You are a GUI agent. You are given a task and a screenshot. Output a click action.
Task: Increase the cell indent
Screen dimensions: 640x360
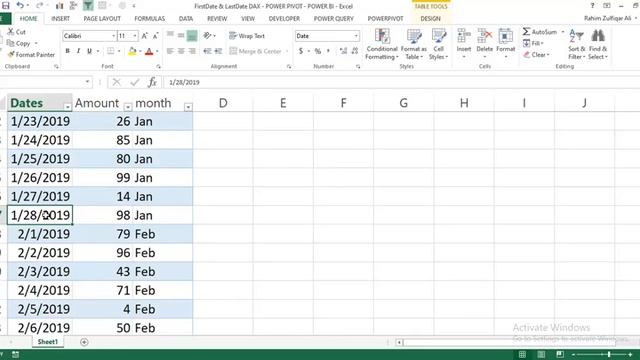click(218, 51)
